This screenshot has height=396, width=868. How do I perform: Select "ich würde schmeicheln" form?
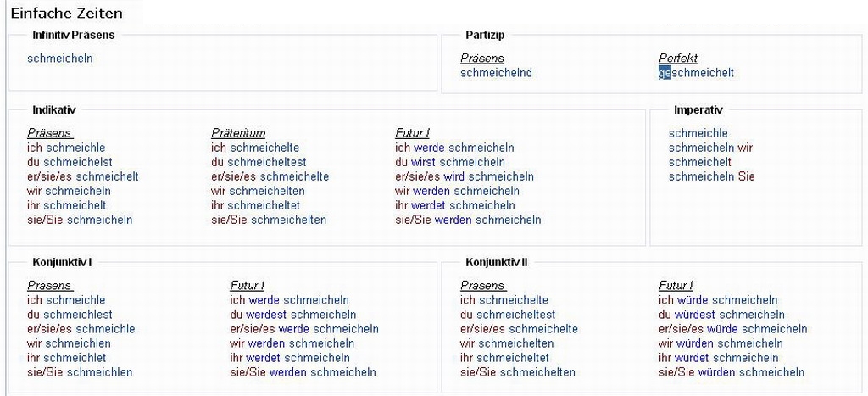pyautogui.click(x=718, y=300)
